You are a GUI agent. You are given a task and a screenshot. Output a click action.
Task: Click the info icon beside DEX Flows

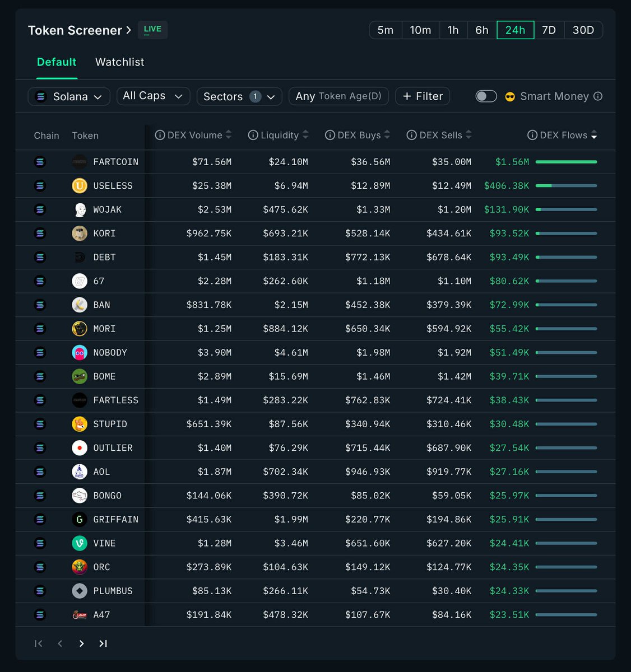[x=532, y=135]
